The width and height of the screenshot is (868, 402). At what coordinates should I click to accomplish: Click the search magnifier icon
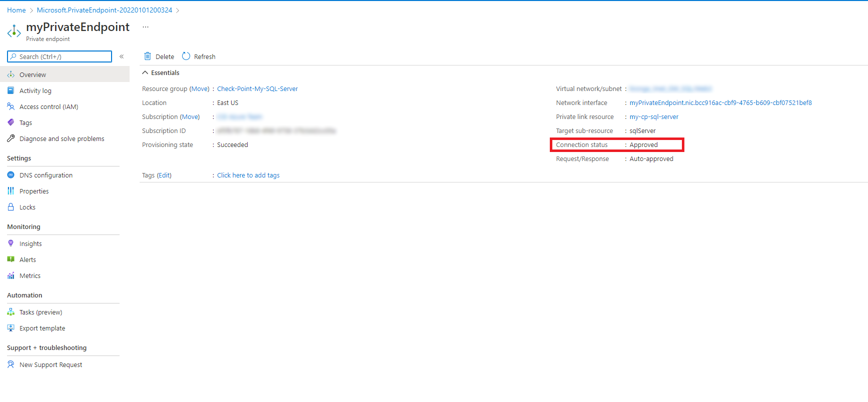tap(14, 56)
